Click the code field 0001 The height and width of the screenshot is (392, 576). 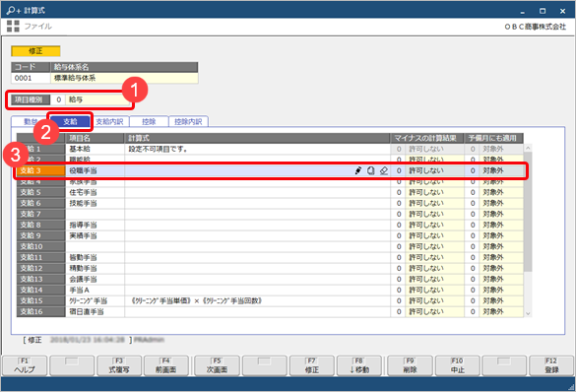tap(31, 78)
